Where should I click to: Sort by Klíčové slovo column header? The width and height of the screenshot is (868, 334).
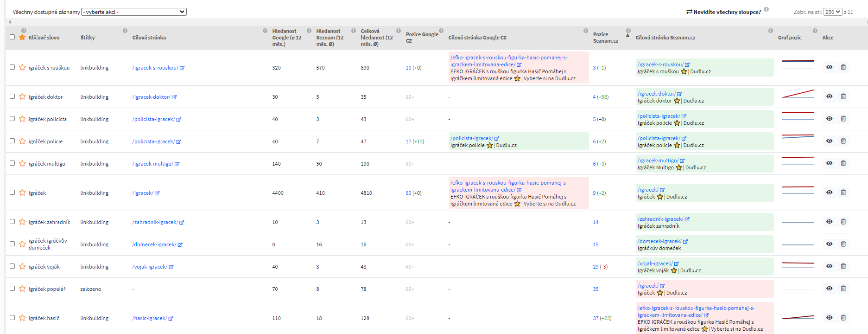coord(44,38)
